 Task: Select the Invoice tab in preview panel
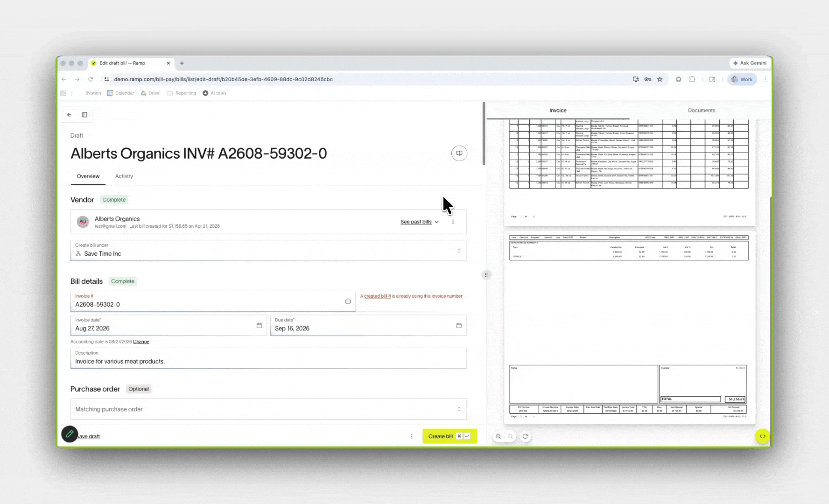click(x=558, y=111)
